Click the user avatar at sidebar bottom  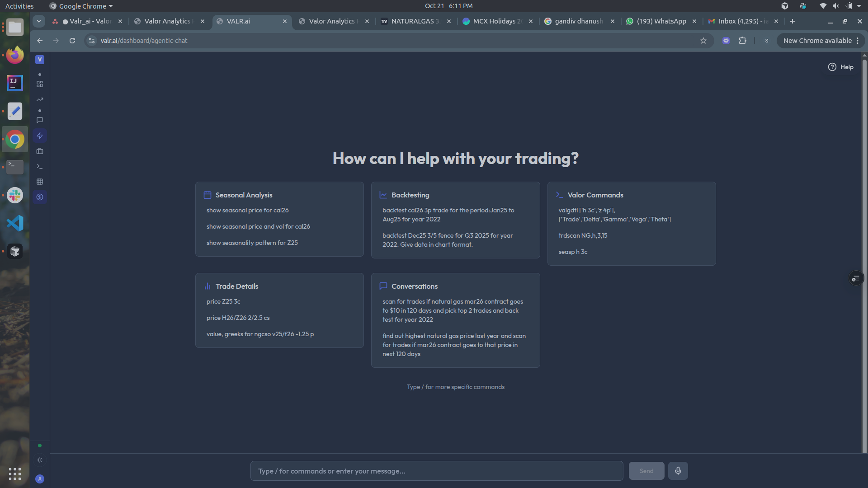click(x=40, y=479)
